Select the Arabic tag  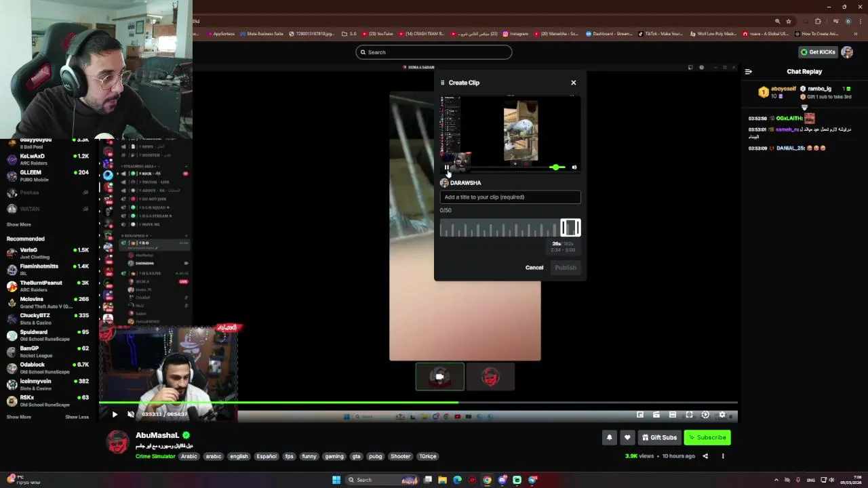189,456
